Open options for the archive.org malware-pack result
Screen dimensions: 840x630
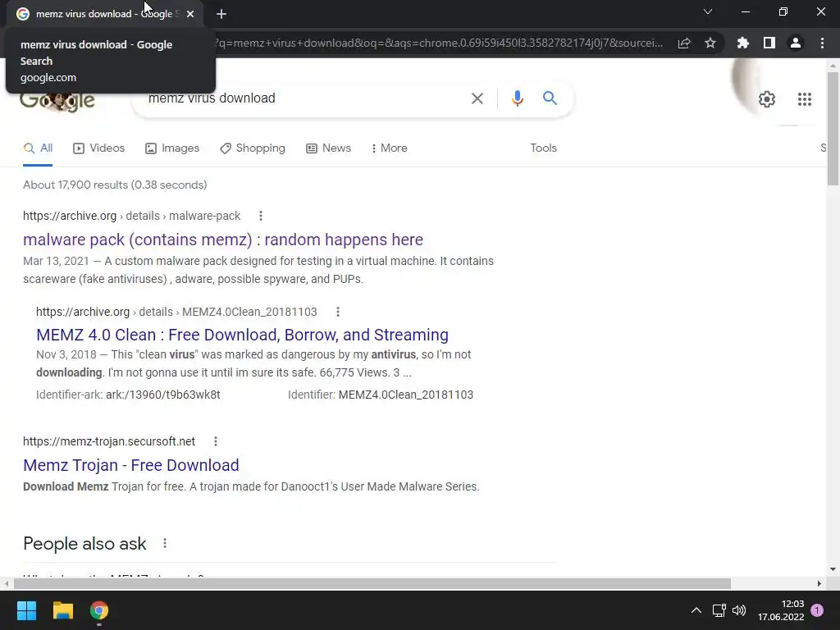[x=260, y=216]
